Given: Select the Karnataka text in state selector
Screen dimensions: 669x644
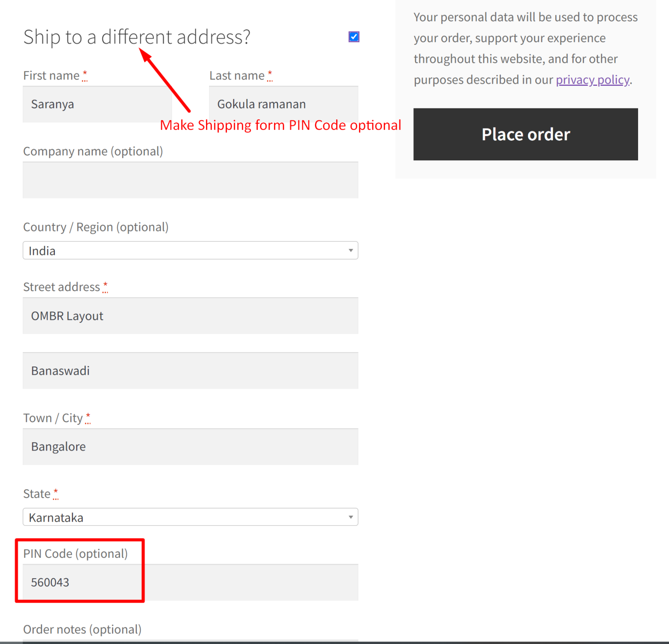Looking at the screenshot, I should tap(56, 517).
